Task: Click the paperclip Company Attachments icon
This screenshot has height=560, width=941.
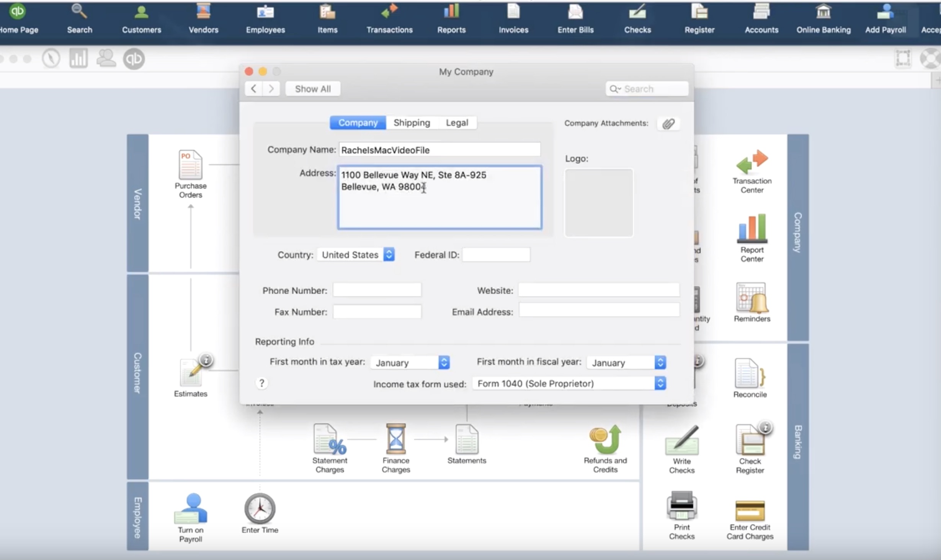Action: pyautogui.click(x=668, y=124)
